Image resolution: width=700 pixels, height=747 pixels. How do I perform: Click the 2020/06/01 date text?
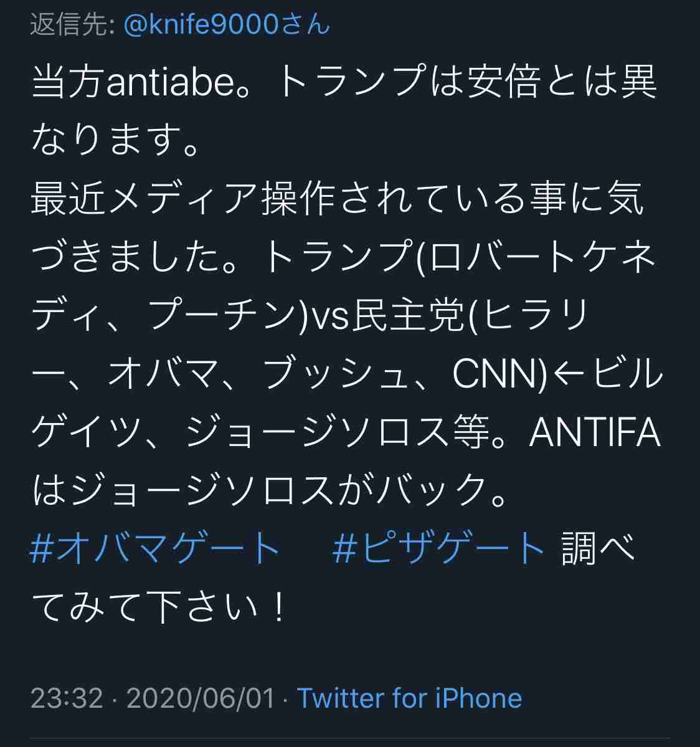(x=201, y=698)
